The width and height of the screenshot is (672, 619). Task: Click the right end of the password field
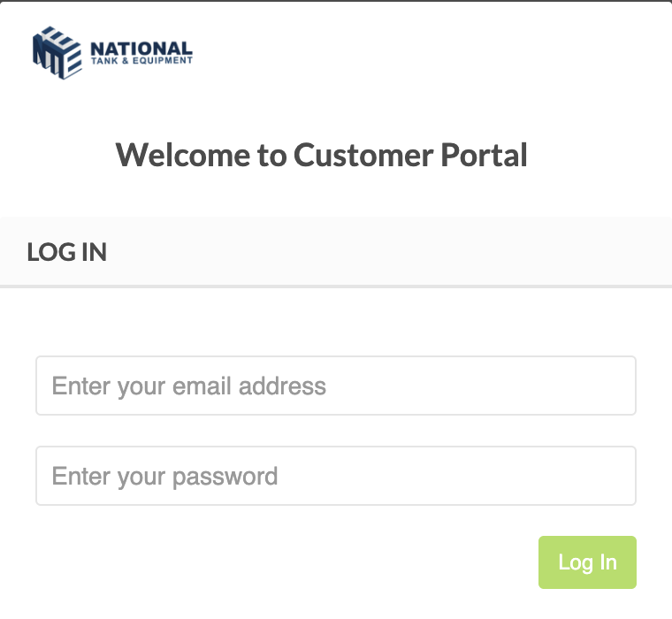(x=617, y=476)
